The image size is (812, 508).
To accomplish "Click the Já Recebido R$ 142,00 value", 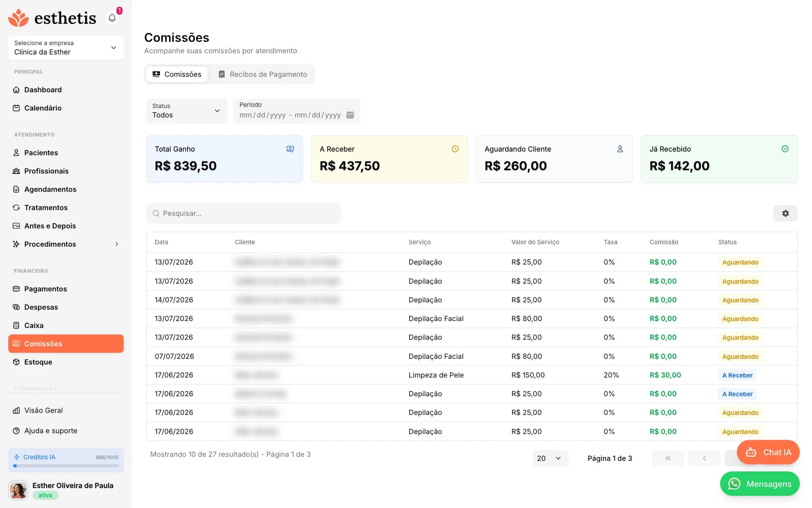I will pyautogui.click(x=679, y=166).
